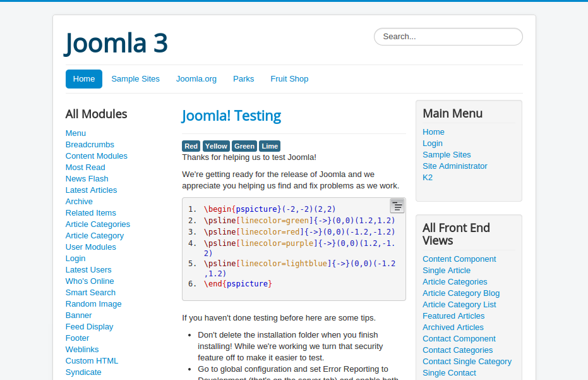Click Sample Sites in Main Menu sidebar
The image size is (588, 380).
(x=447, y=155)
